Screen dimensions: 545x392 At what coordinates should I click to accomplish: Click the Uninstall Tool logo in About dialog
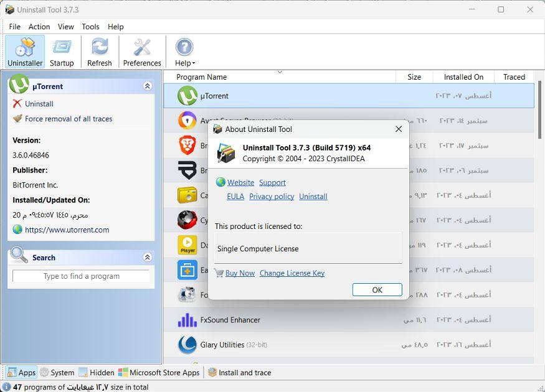click(226, 153)
